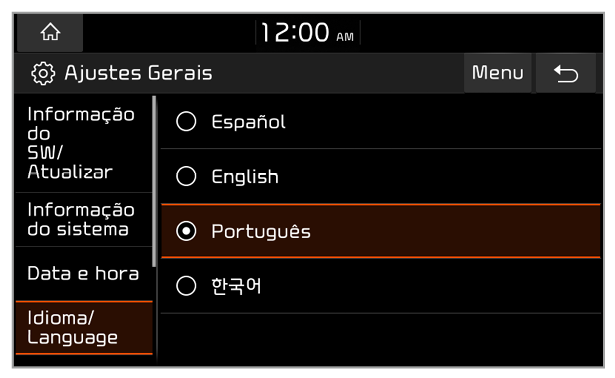Screen dimensions: 615x378
Task: Choose the Español language row
Action: coord(380,122)
